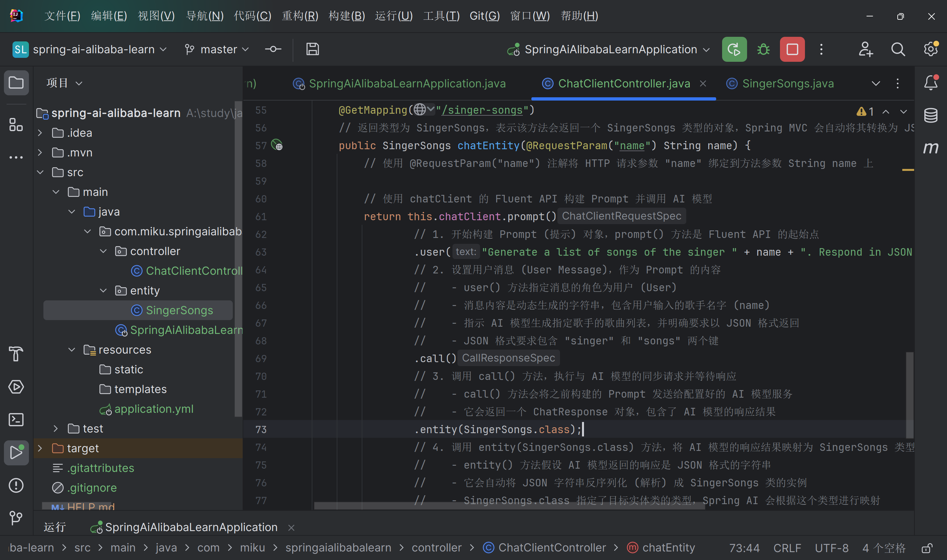947x560 pixels.
Task: Open Search Everywhere
Action: coord(898,49)
